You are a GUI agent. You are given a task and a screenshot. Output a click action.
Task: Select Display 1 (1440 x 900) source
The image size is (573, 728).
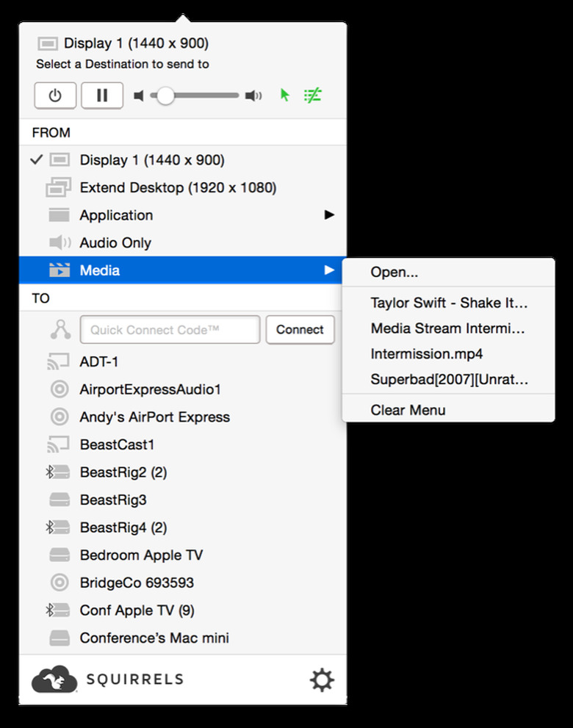click(152, 160)
